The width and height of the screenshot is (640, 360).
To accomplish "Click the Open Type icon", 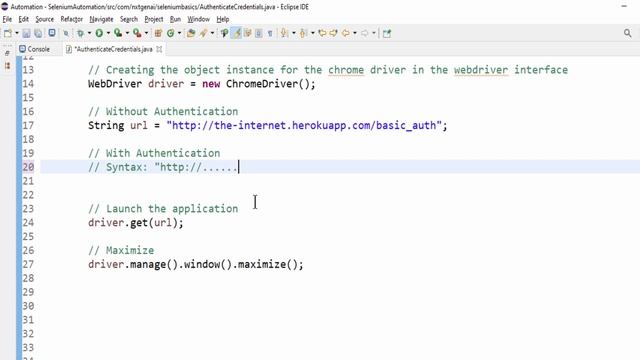I will [191, 33].
